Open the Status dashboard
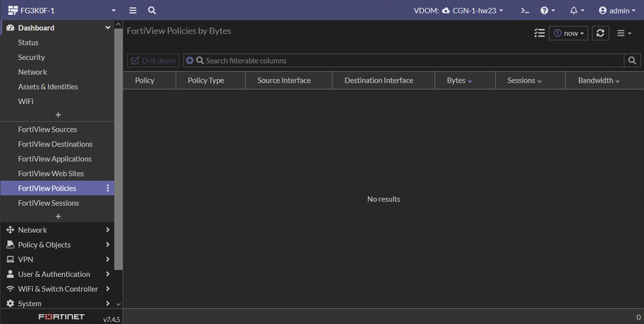Screen dimensions: 644x324 28,42
